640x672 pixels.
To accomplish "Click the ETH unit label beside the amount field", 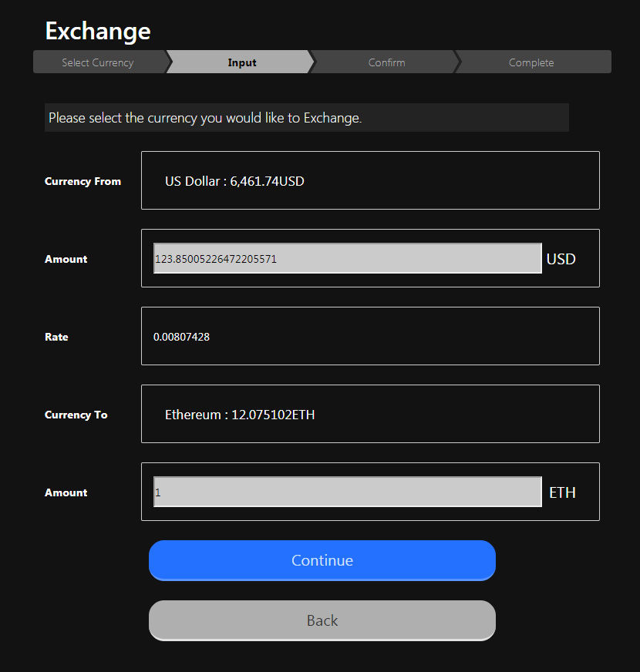I will point(562,492).
